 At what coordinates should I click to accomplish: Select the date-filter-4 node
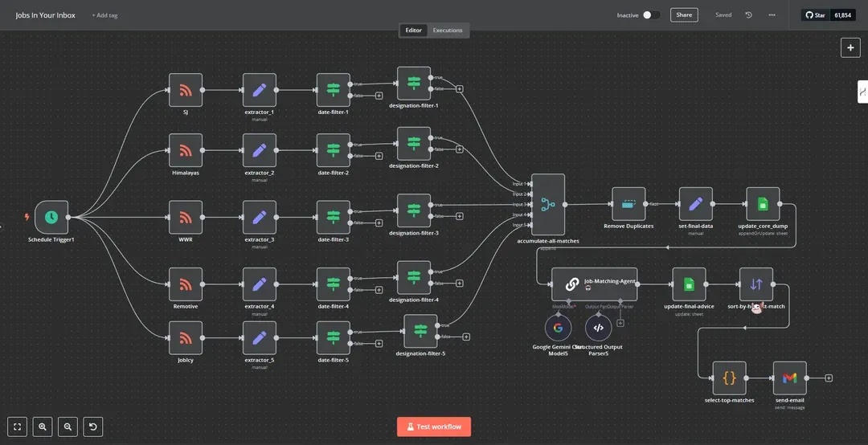pyautogui.click(x=333, y=284)
